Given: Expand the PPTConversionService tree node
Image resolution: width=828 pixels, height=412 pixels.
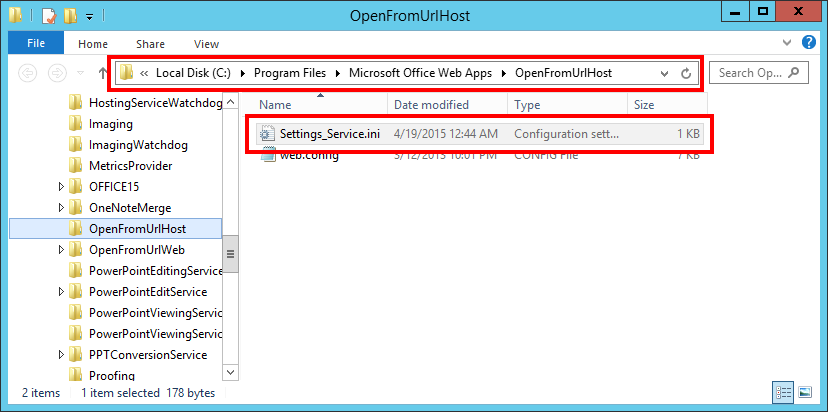Looking at the screenshot, I should (61, 355).
